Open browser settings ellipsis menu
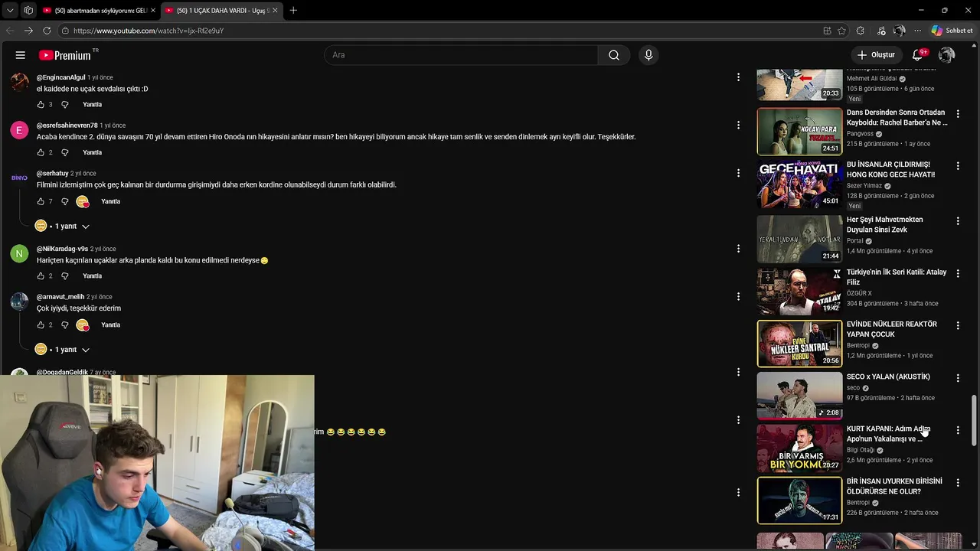The image size is (980, 551). [x=917, y=31]
